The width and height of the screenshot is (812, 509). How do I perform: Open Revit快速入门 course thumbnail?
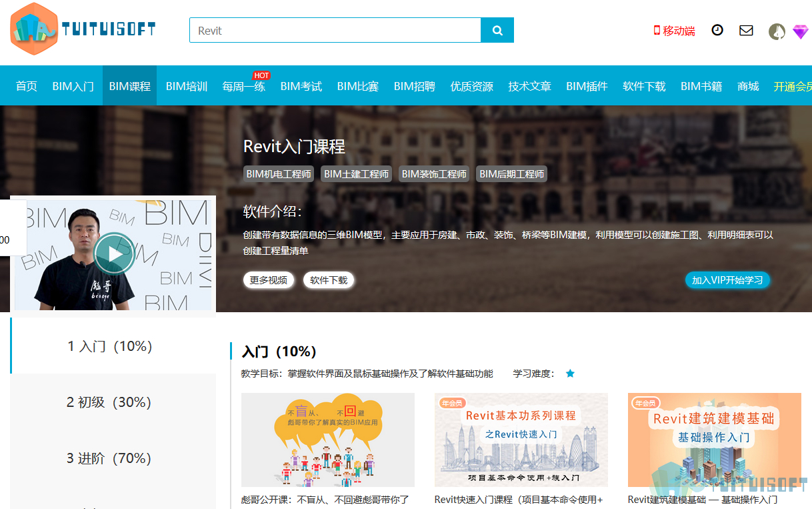click(x=521, y=440)
